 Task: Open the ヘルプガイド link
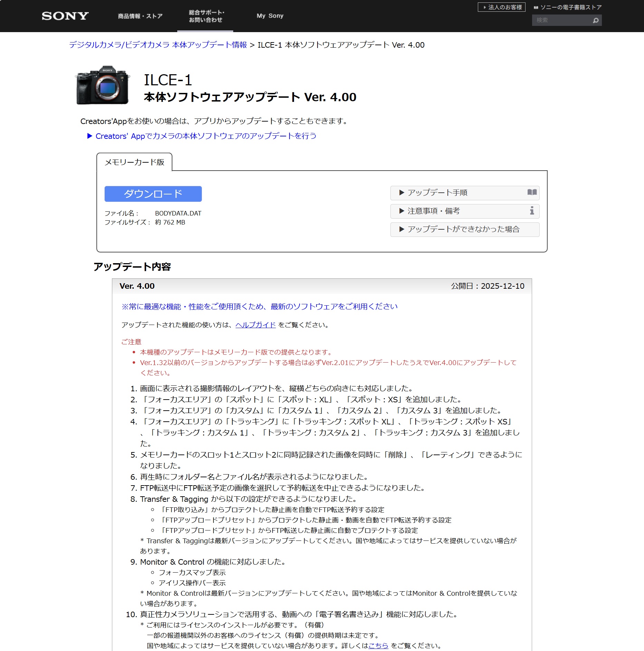point(255,325)
